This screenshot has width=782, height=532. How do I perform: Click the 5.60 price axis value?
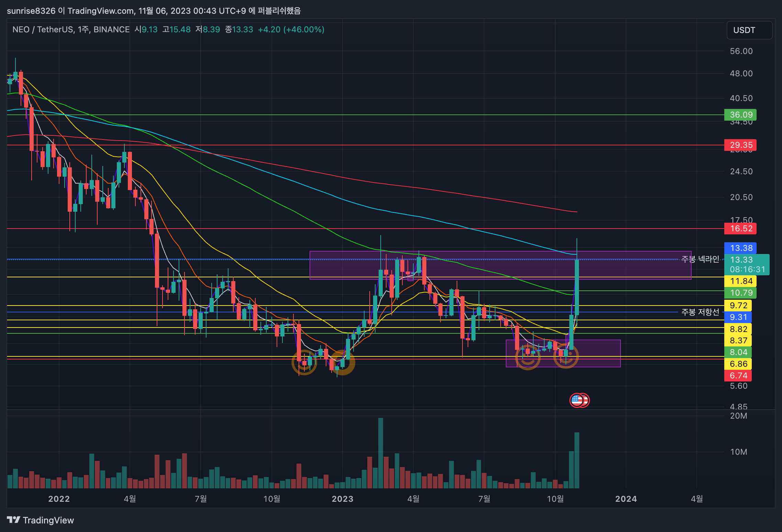click(739, 386)
